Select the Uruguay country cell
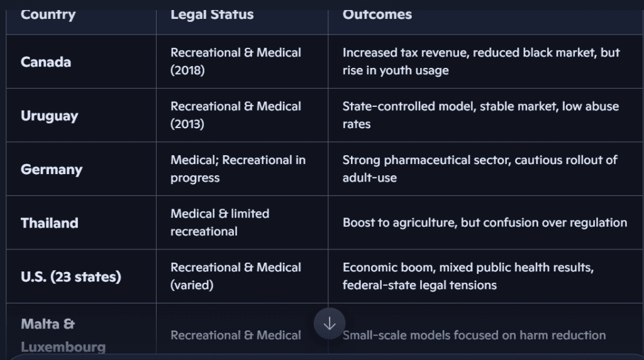Image resolution: width=644 pixels, height=360 pixels. point(49,116)
